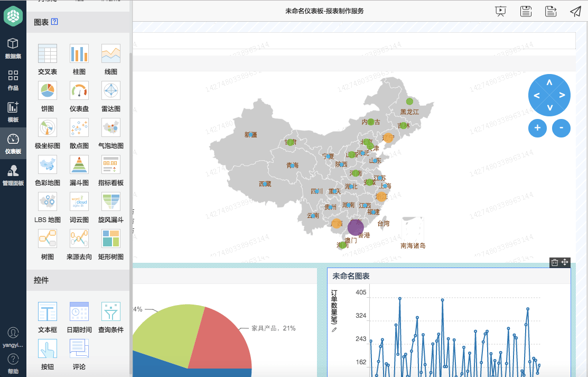
Task: Click the green app logo
Action: coord(13,16)
